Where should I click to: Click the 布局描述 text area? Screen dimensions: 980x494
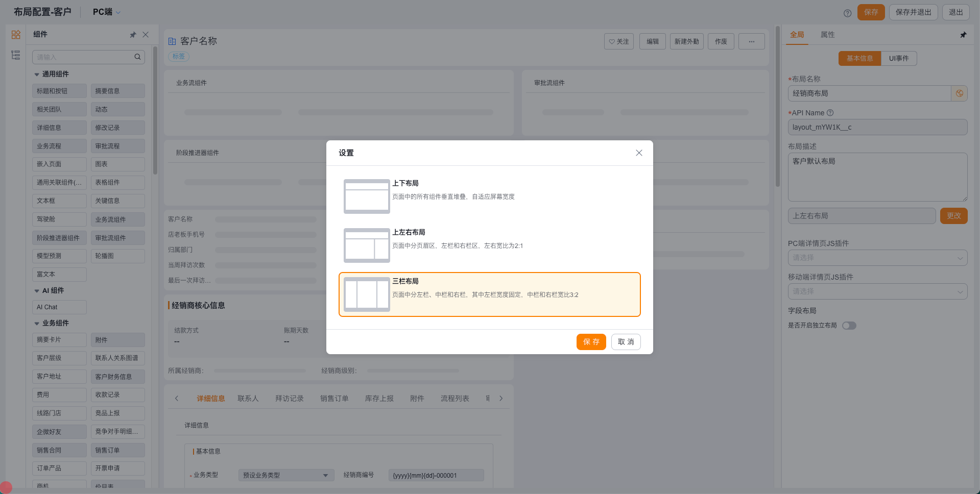click(877, 177)
